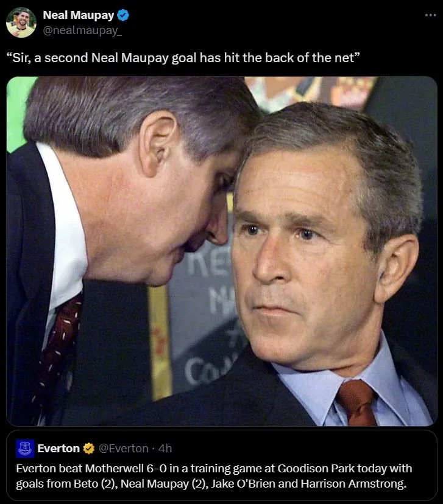Click the red tie in the photo
This screenshot has height=504, width=443.
coord(356,403)
